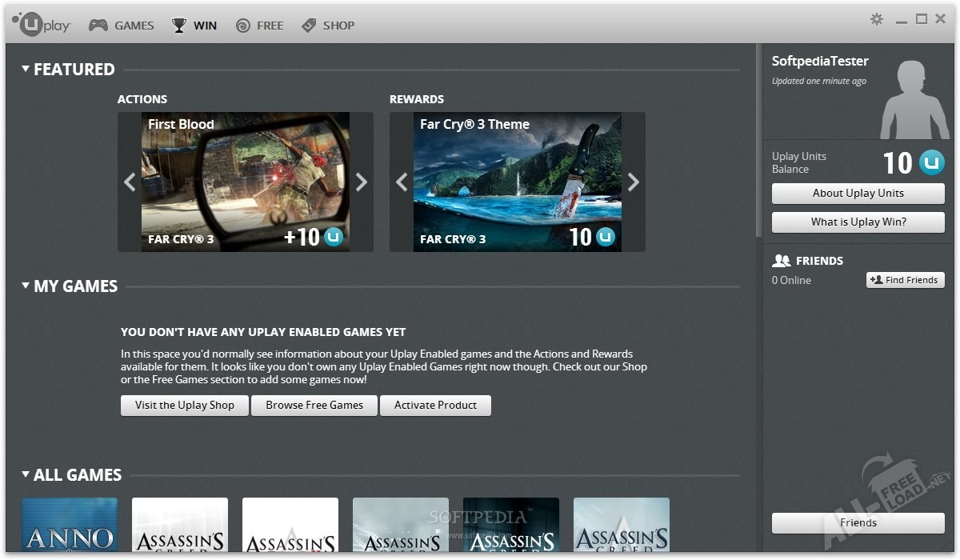960x560 pixels.
Task: Click the main content vertical scrollbar
Action: tap(758, 144)
